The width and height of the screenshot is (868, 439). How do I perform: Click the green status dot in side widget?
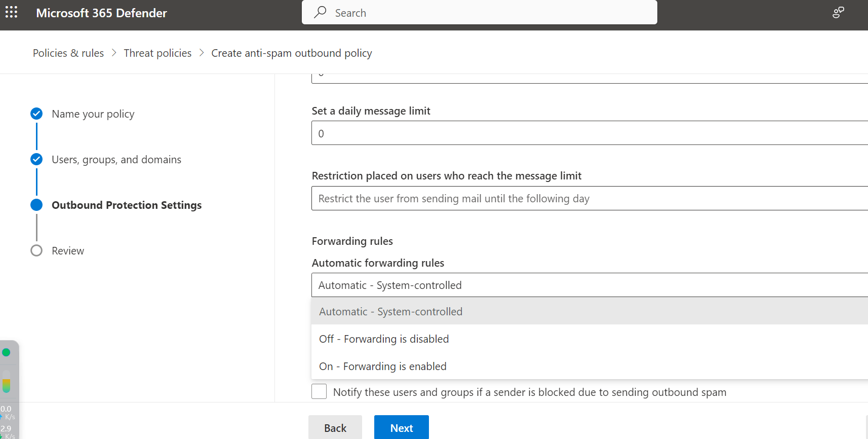(6, 352)
